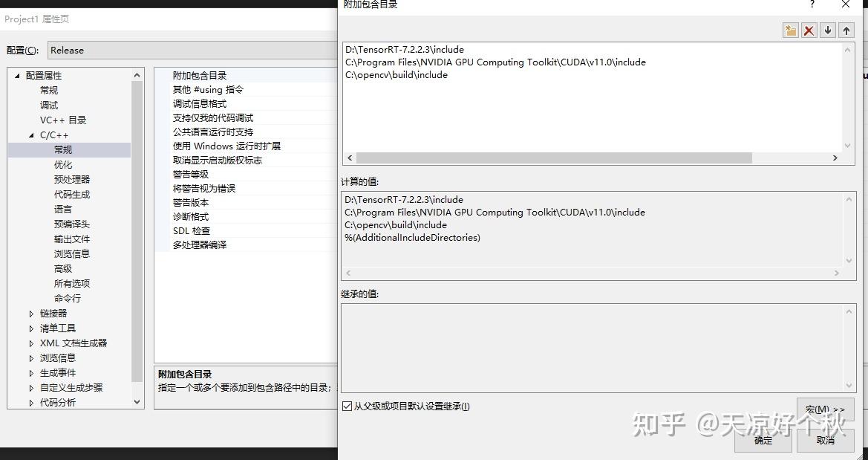Delete the selected include path
Viewport: 868px width, 460px height.
[x=809, y=30]
